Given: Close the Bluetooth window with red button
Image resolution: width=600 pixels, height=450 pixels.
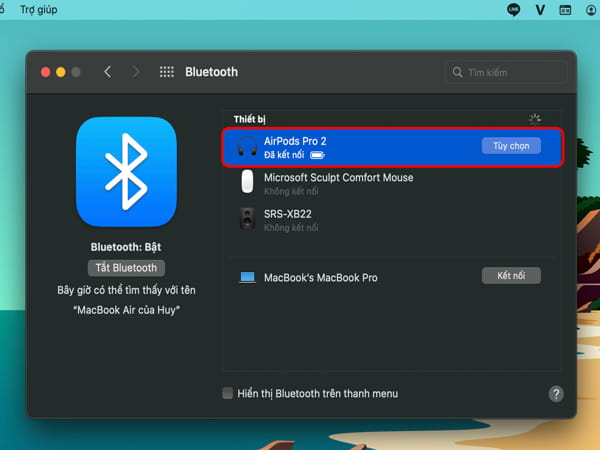Looking at the screenshot, I should [x=46, y=72].
